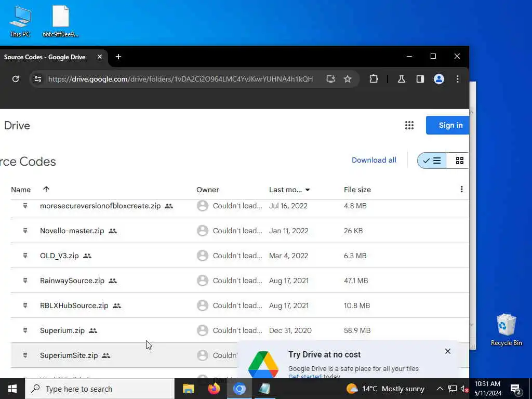This screenshot has height=399, width=532.
Task: Open site information icon in address bar
Action: pyautogui.click(x=37, y=79)
